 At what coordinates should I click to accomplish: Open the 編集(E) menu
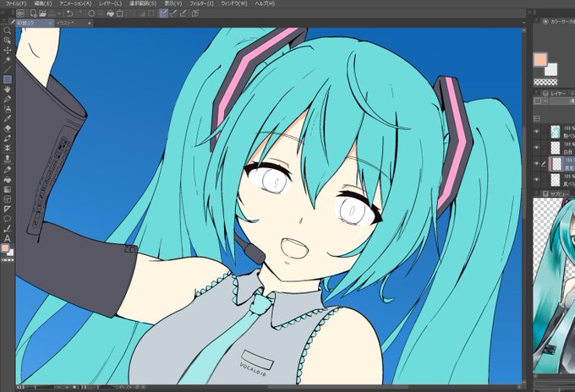tap(42, 3)
